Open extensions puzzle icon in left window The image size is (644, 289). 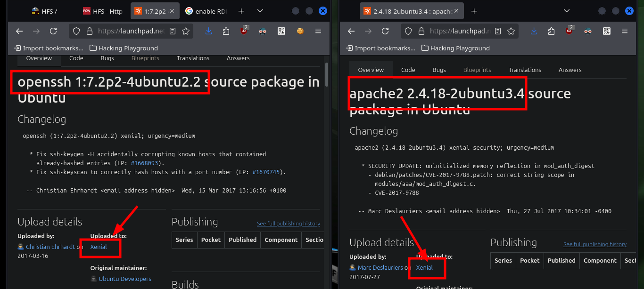226,31
